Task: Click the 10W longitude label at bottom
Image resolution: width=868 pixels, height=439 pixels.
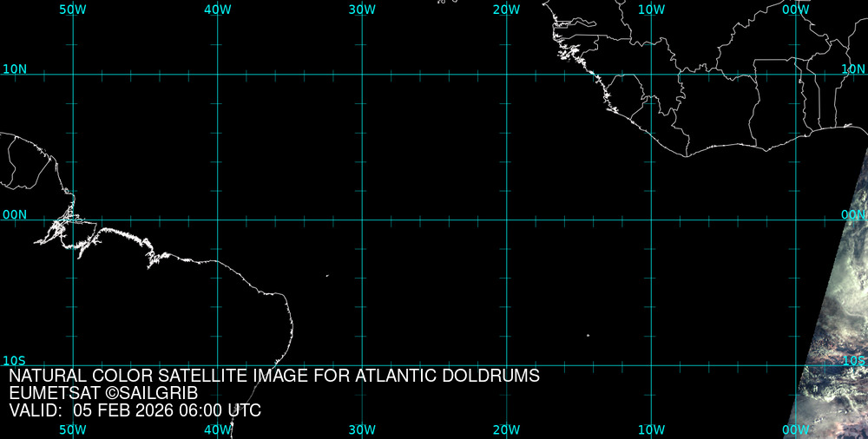Action: click(x=651, y=429)
